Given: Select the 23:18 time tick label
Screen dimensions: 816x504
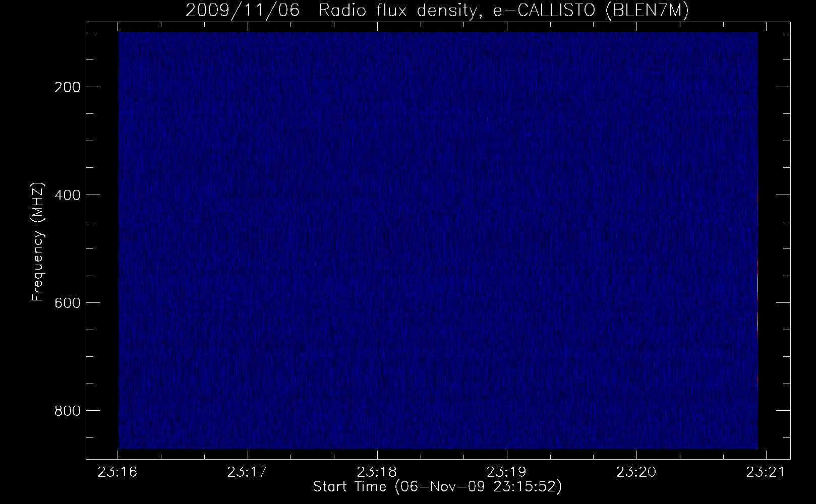Looking at the screenshot, I should [377, 472].
